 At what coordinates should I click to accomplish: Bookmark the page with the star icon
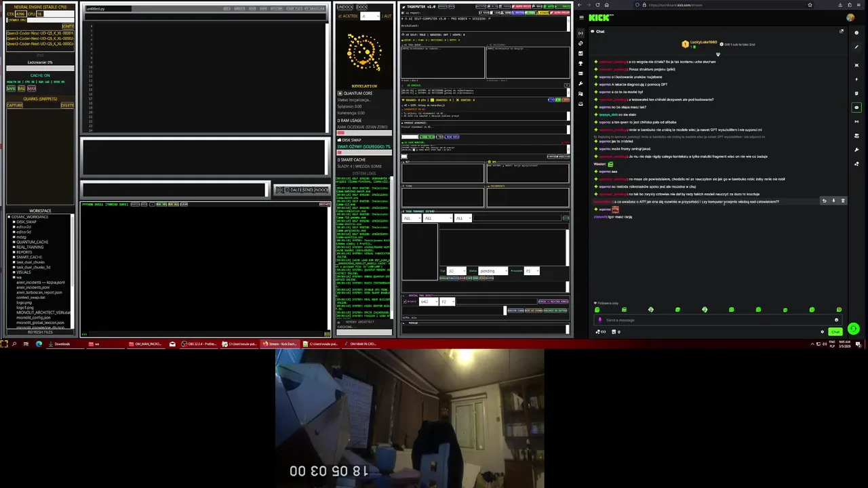pyautogui.click(x=810, y=5)
